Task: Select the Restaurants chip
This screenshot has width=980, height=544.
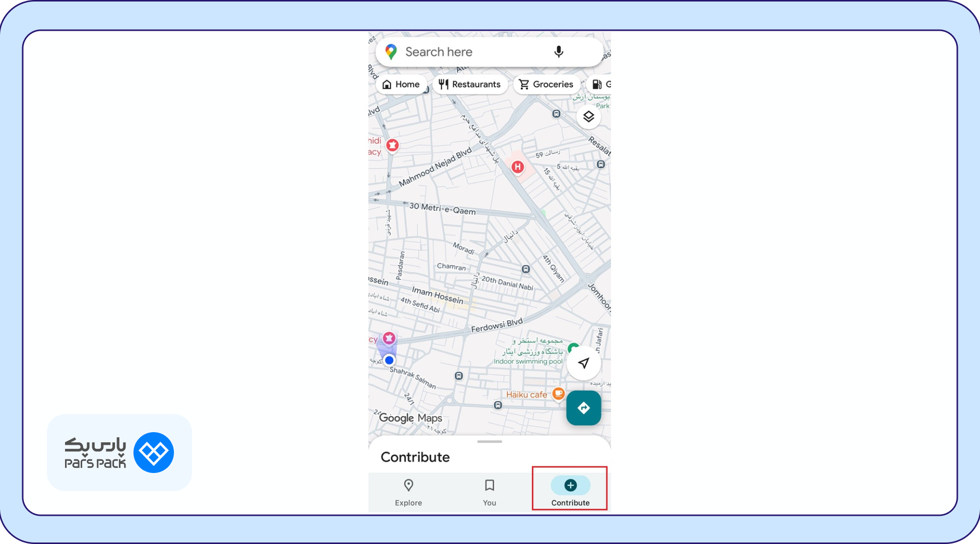Action: click(x=470, y=84)
